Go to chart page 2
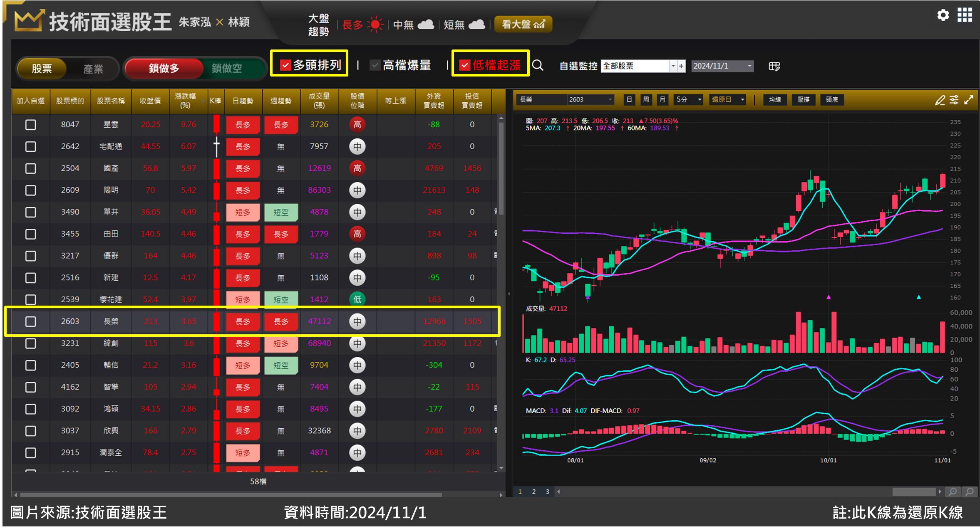The image size is (980, 531). [x=533, y=491]
